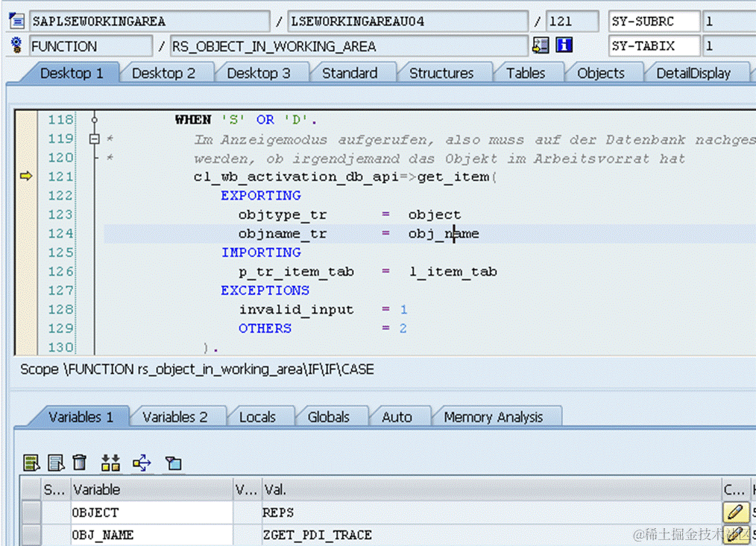
Task: Click the yellow blocks hierarchy icon in variables toolbar
Action: coord(110,463)
